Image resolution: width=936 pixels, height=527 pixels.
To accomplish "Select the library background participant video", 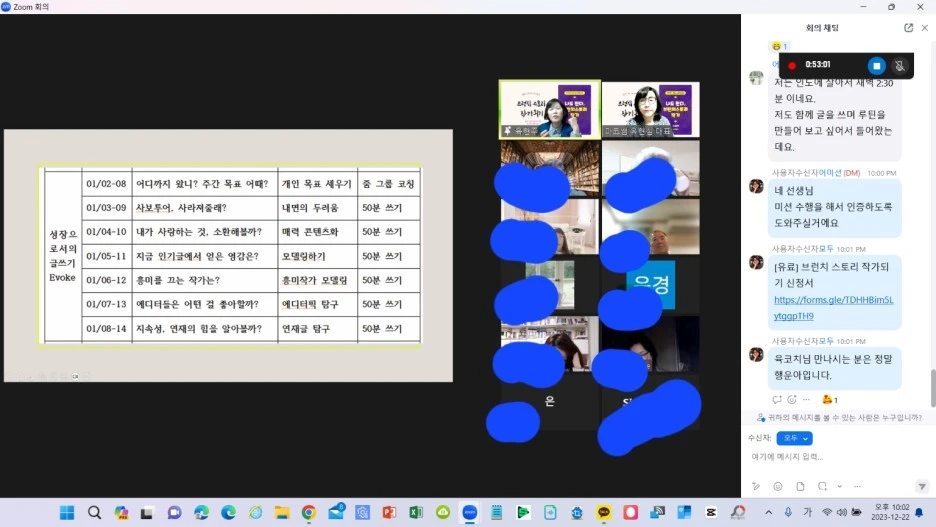I will (x=550, y=168).
